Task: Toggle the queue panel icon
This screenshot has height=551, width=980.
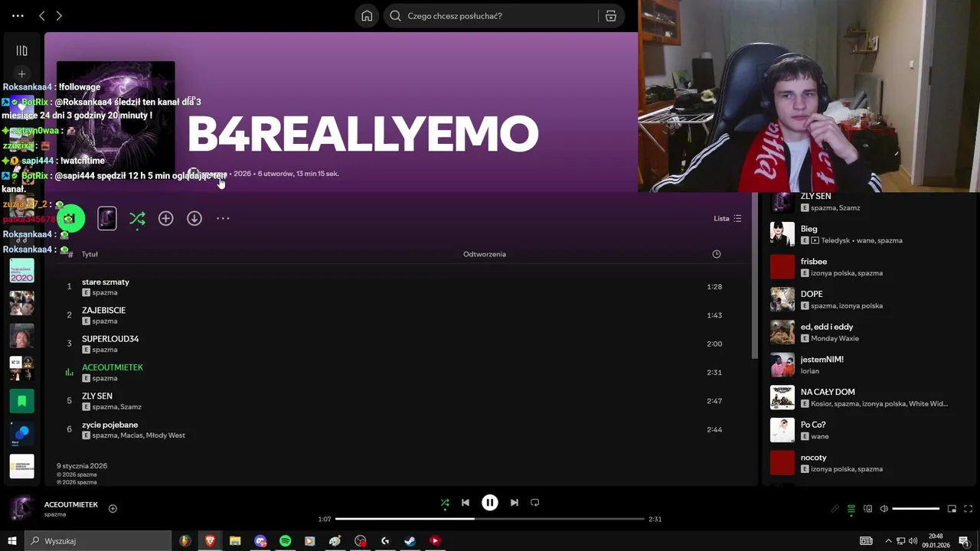Action: click(x=851, y=509)
